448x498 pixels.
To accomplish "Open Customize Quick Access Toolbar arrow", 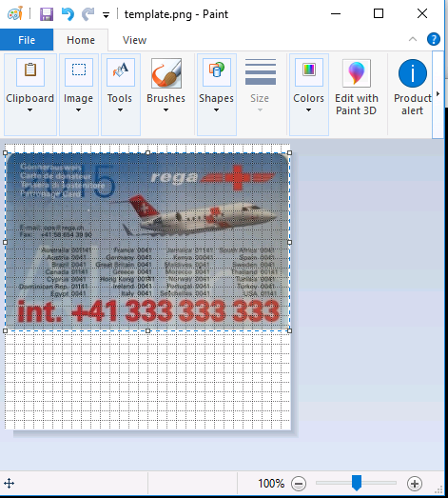I will [106, 15].
